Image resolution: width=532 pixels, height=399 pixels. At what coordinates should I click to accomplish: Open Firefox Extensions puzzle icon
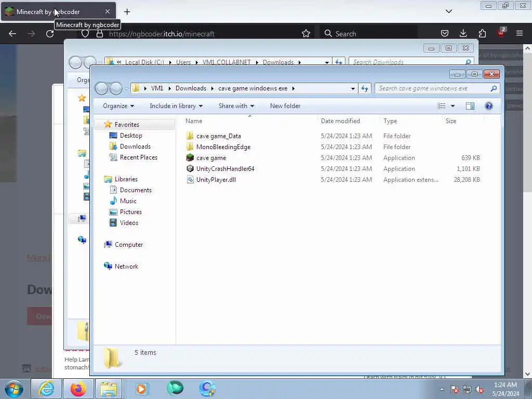coord(482,33)
